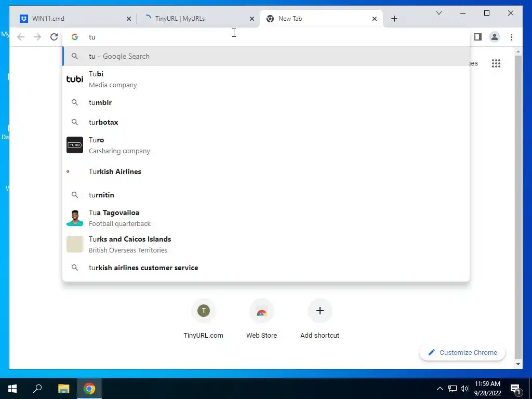The image size is (532, 399).
Task: Pick the turnitin search suggestion
Action: point(267,195)
